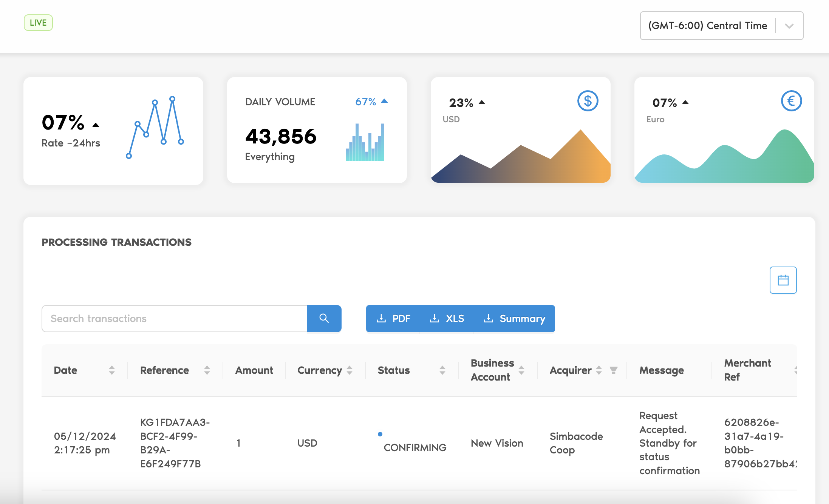
Task: Sort by Reference column arrows
Action: 207,370
